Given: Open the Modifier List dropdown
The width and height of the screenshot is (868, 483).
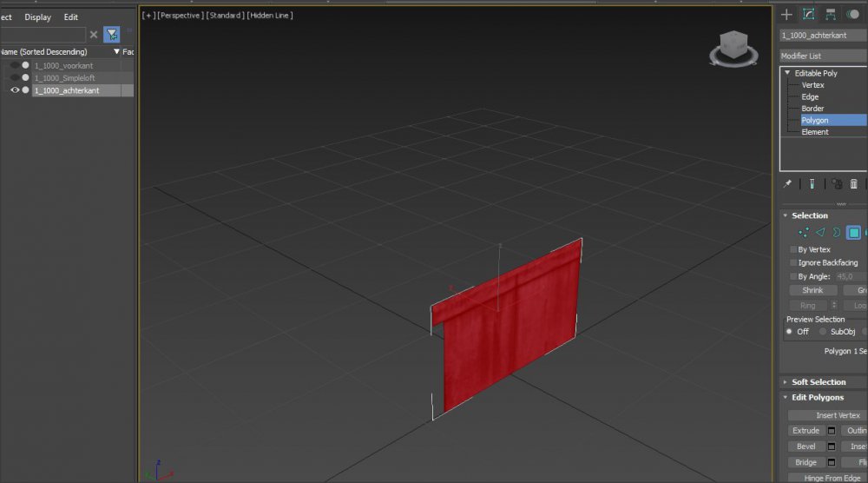Looking at the screenshot, I should coord(822,56).
